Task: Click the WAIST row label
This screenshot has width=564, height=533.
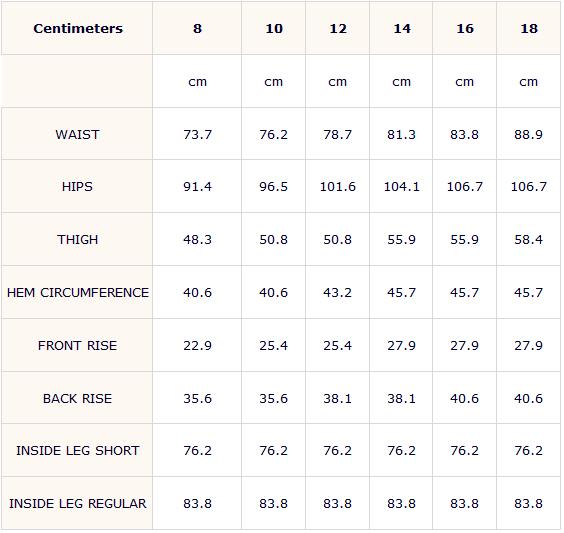Action: [77, 135]
